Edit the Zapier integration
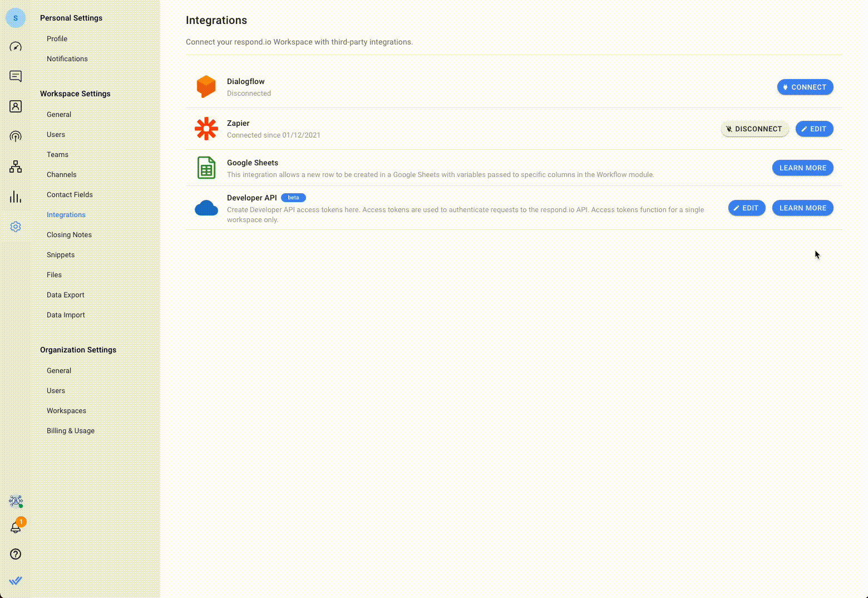 click(814, 129)
